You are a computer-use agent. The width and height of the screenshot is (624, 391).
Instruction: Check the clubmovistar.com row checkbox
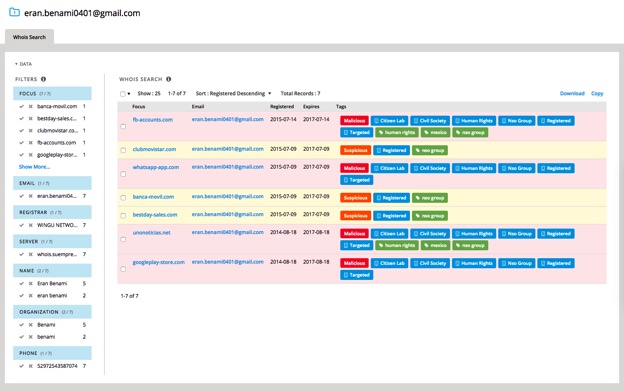point(123,150)
